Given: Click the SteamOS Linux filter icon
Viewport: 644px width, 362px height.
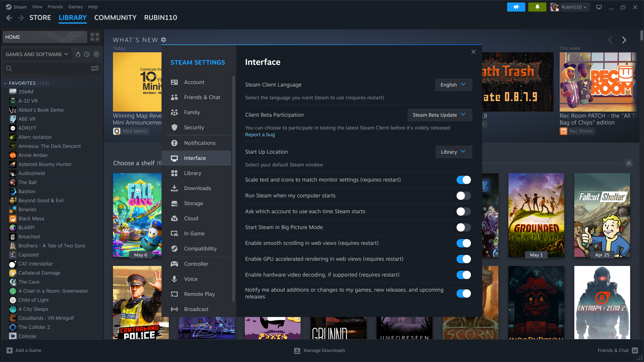Looking at the screenshot, I should (x=78, y=54).
